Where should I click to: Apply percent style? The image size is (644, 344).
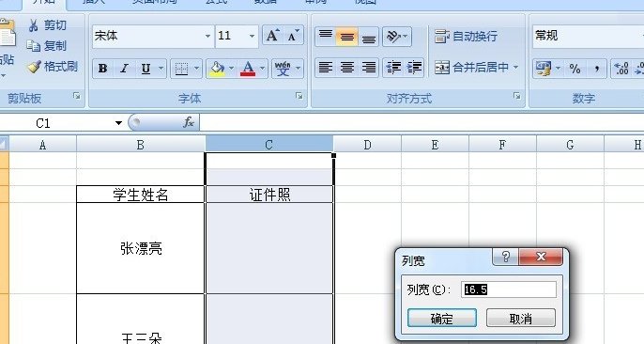tap(575, 69)
